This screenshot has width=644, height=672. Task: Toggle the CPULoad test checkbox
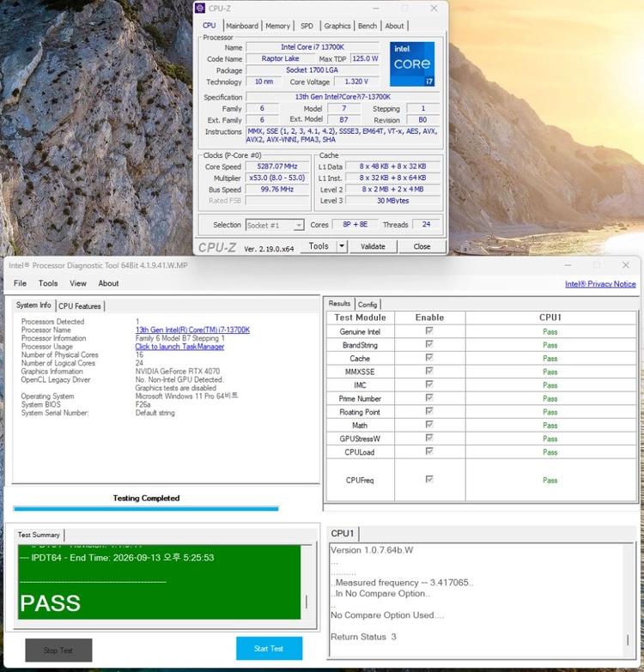click(429, 451)
